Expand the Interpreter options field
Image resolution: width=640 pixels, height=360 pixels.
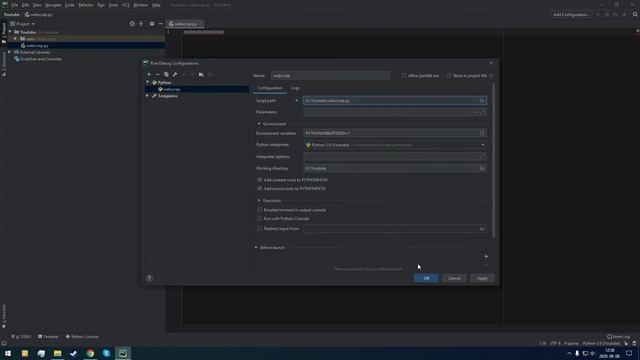(483, 157)
